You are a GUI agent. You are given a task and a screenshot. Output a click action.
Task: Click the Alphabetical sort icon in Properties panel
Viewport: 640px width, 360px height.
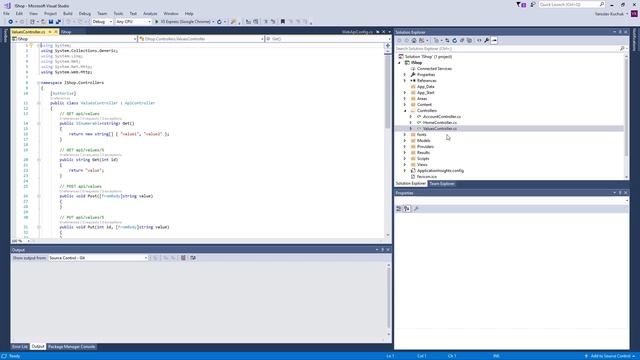[407, 209]
